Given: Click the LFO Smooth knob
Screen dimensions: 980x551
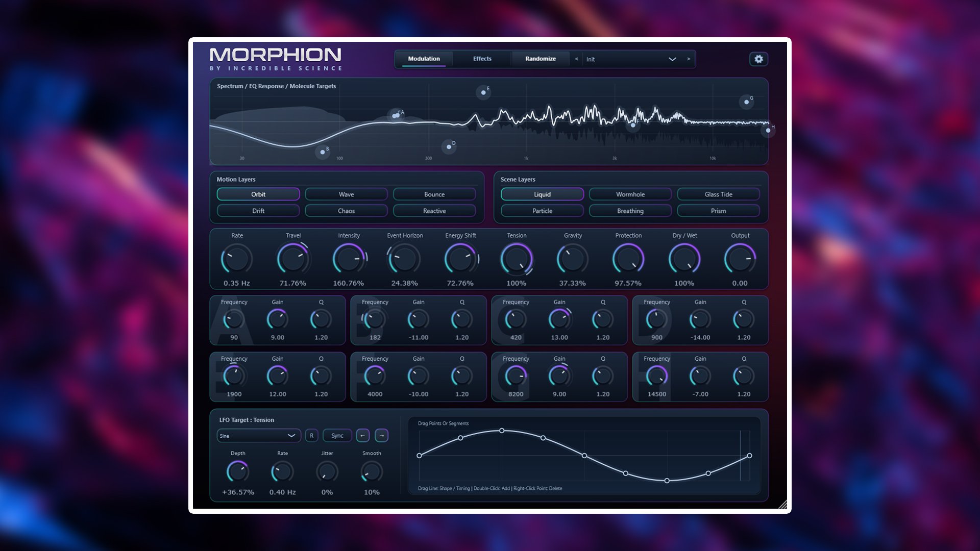Looking at the screenshot, I should (372, 472).
